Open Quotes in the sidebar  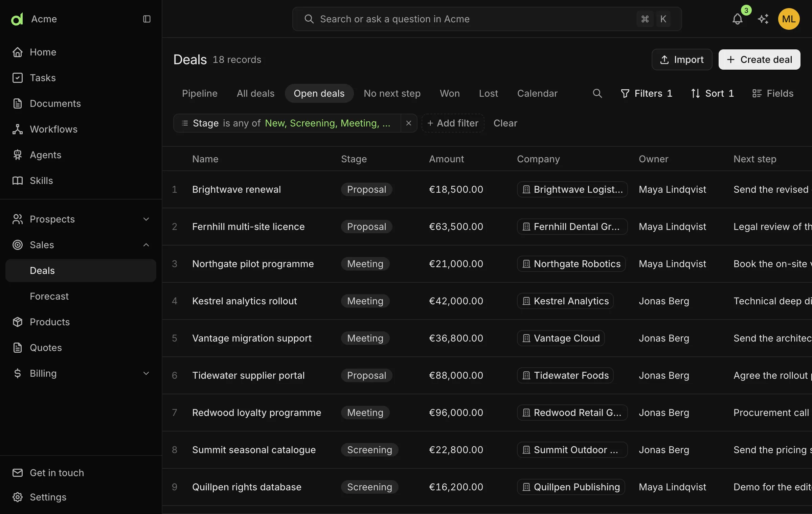tap(81, 348)
